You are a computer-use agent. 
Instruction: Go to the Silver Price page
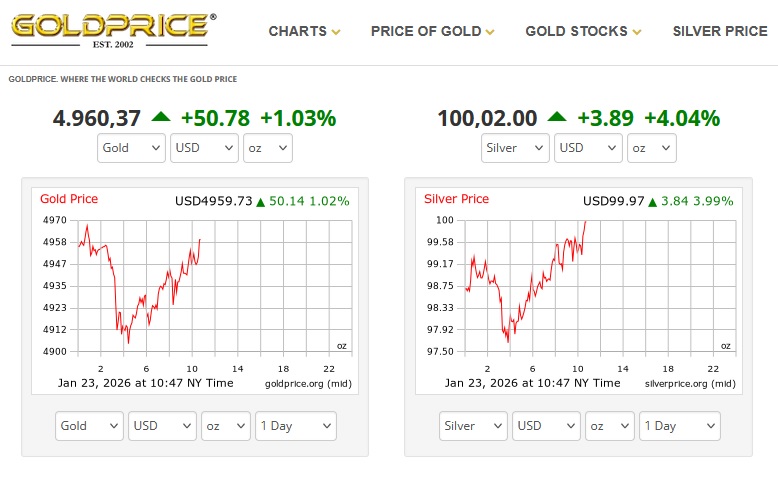(720, 31)
